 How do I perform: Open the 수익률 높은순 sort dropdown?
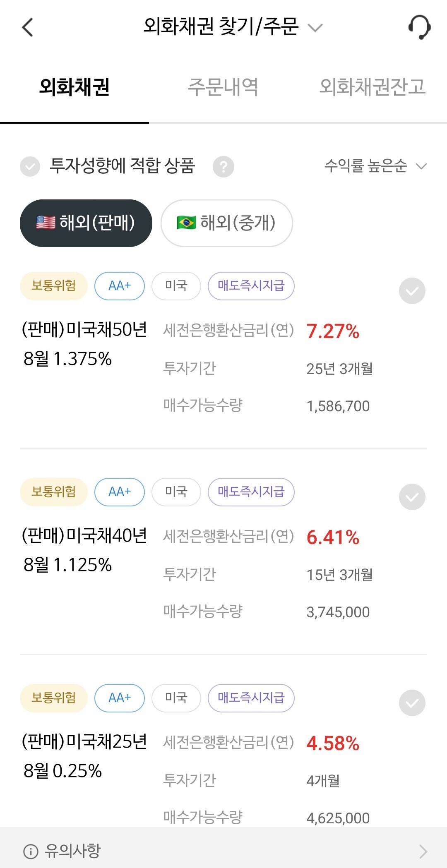click(375, 166)
